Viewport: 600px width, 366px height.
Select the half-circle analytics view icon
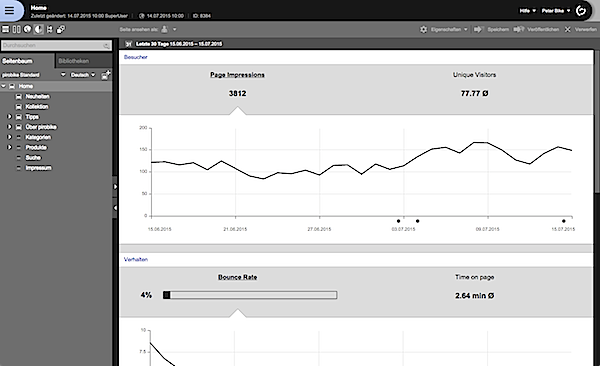(x=38, y=29)
